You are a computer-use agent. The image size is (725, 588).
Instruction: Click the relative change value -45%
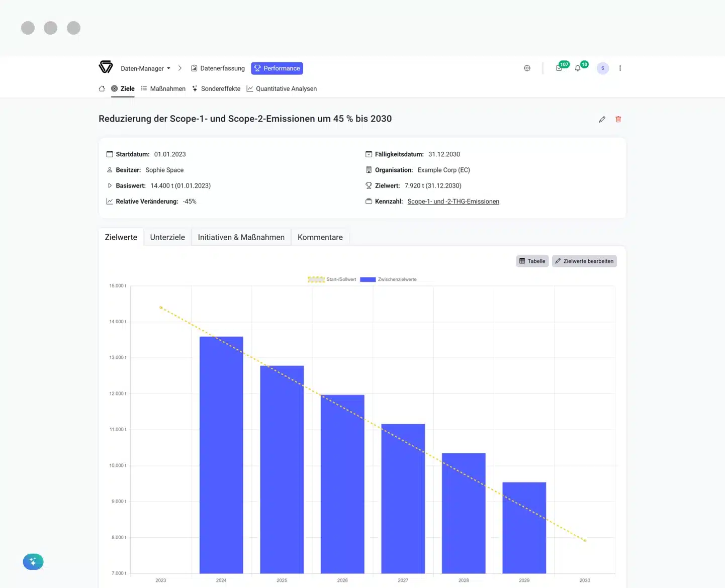(x=190, y=201)
